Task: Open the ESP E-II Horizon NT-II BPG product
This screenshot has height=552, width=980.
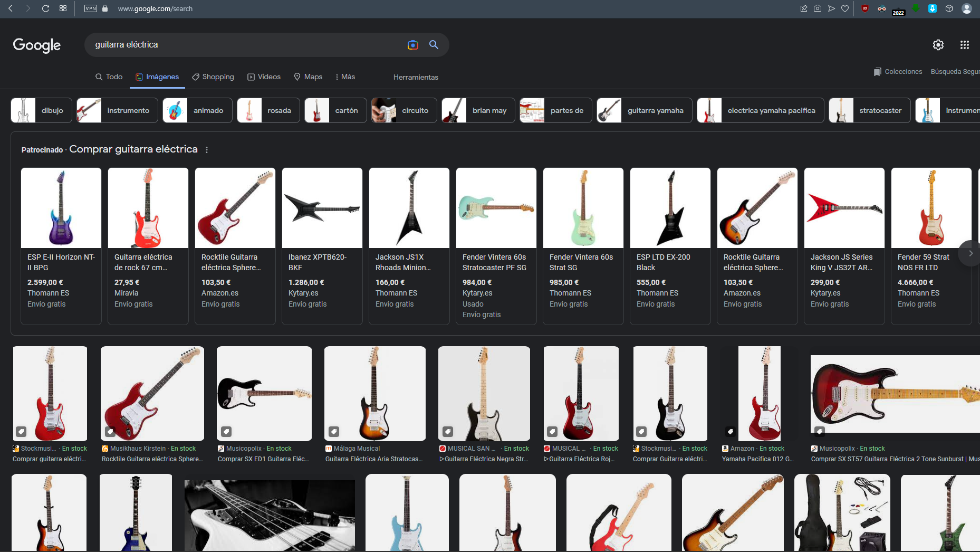Action: 61,246
